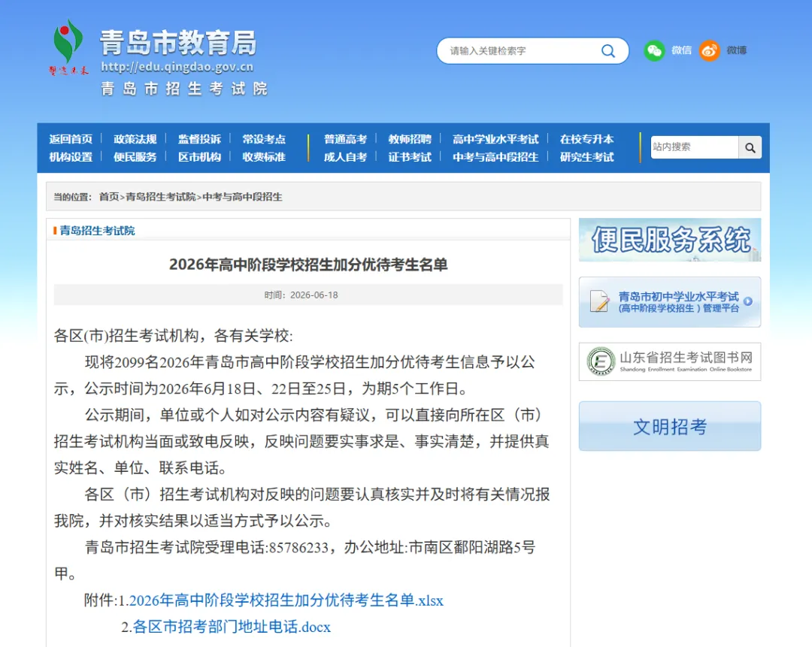Click 青岛市招生考试院 subtitle in header

point(184,89)
